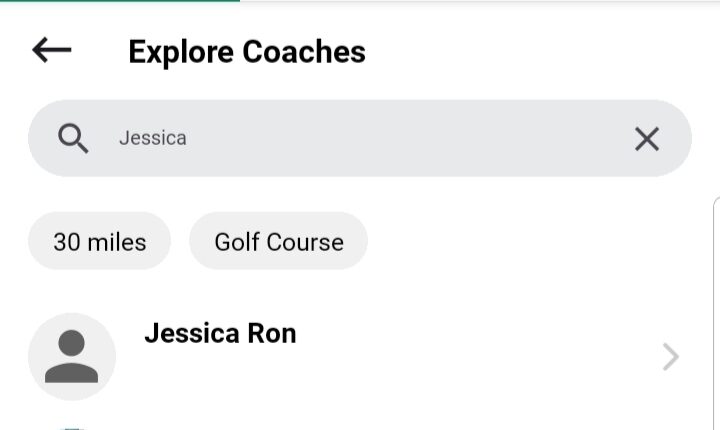Viewport: 720px width, 430px height.
Task: Change the 30 miles distance filter
Action: pyautogui.click(x=99, y=242)
